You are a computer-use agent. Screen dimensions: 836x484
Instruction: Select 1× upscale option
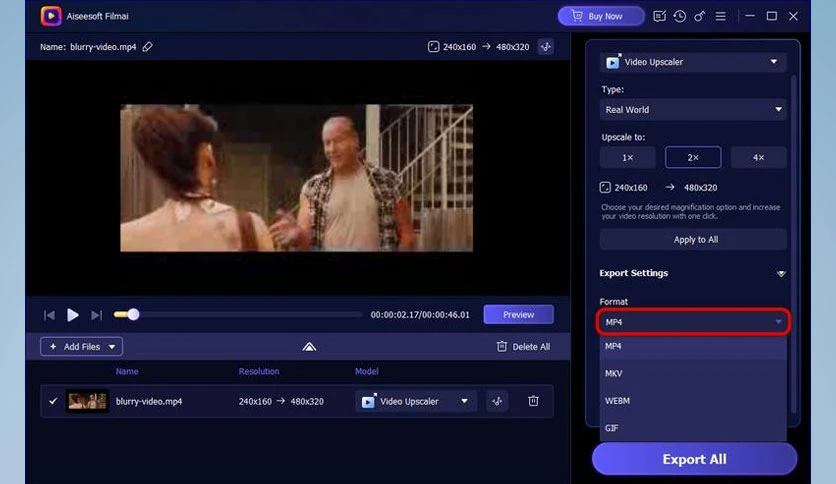[628, 157]
